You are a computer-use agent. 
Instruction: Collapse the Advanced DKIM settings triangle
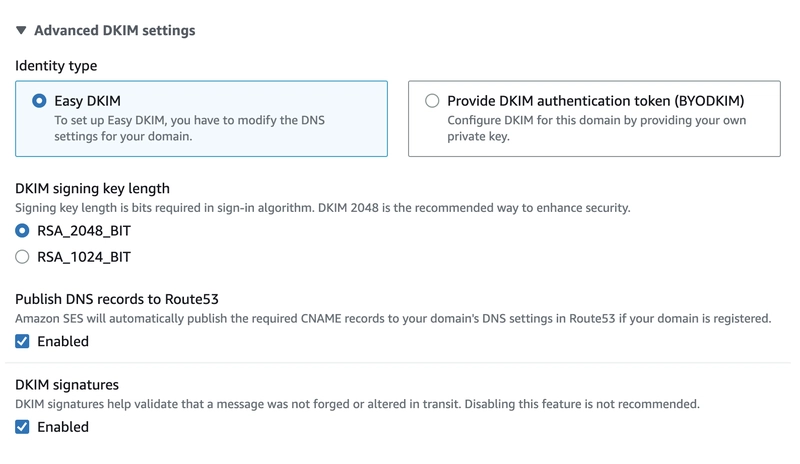click(21, 31)
